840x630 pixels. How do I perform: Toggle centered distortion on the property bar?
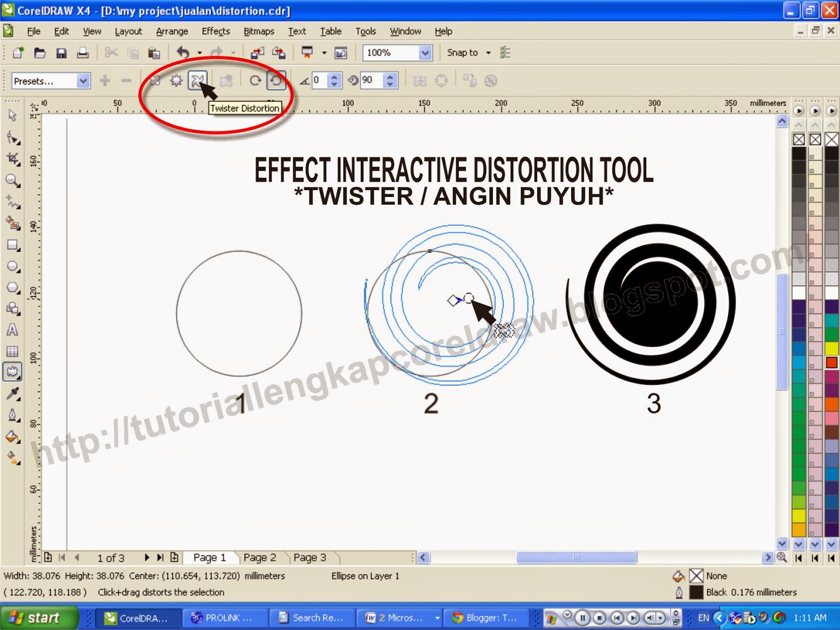pos(442,80)
